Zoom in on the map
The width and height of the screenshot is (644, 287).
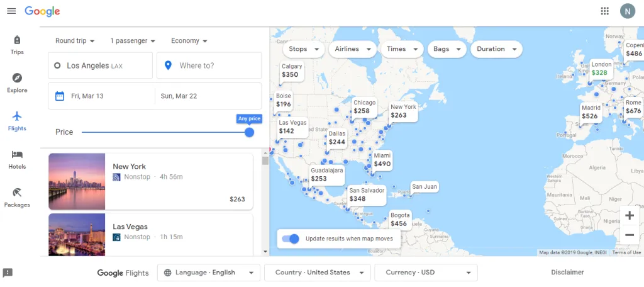[629, 215]
